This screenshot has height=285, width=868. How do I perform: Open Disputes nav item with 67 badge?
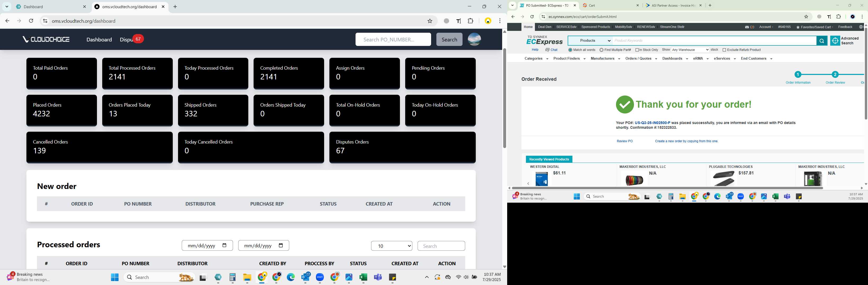coord(131,39)
